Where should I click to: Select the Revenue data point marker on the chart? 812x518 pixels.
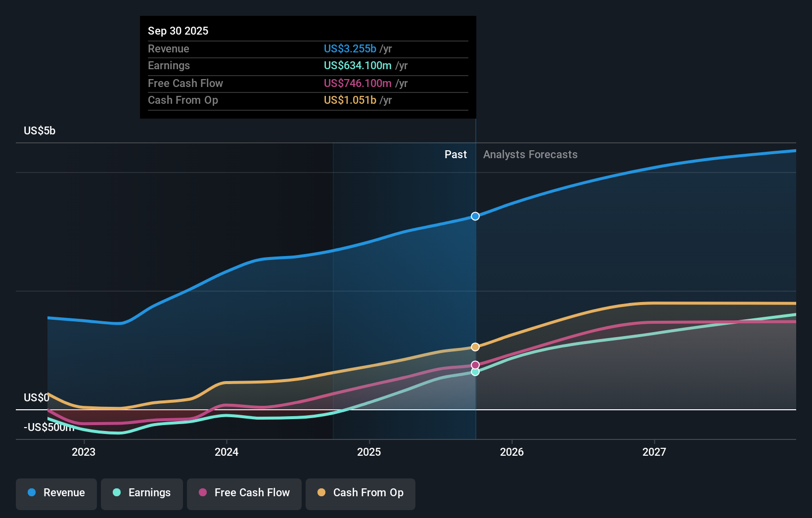[x=475, y=216]
